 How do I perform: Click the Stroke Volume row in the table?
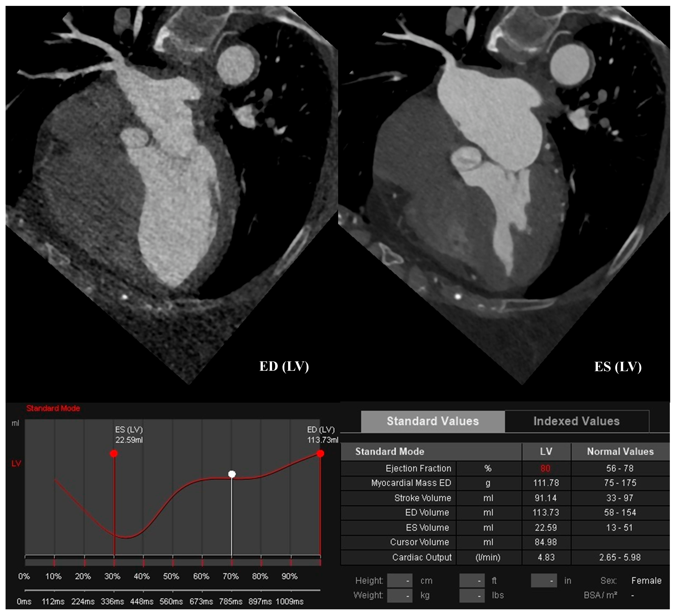423,498
